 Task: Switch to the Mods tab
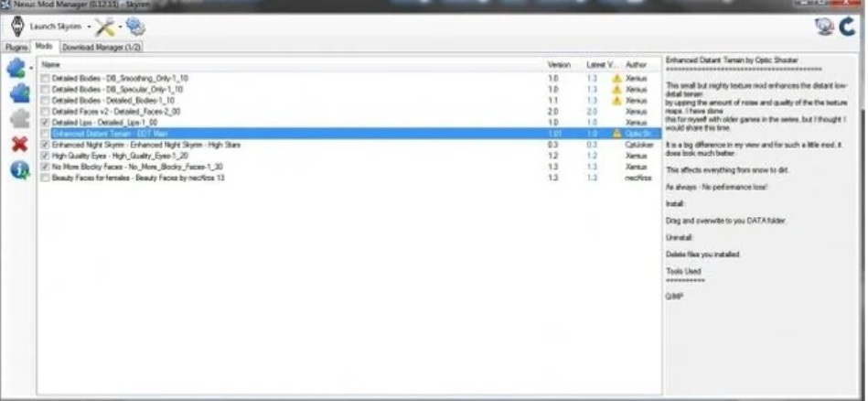[44, 47]
